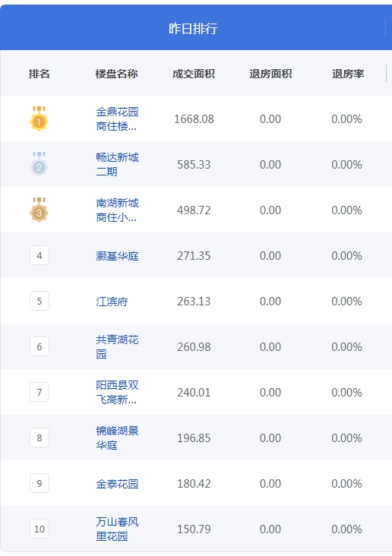Click the silver rank 2 medal icon

pos(39,164)
